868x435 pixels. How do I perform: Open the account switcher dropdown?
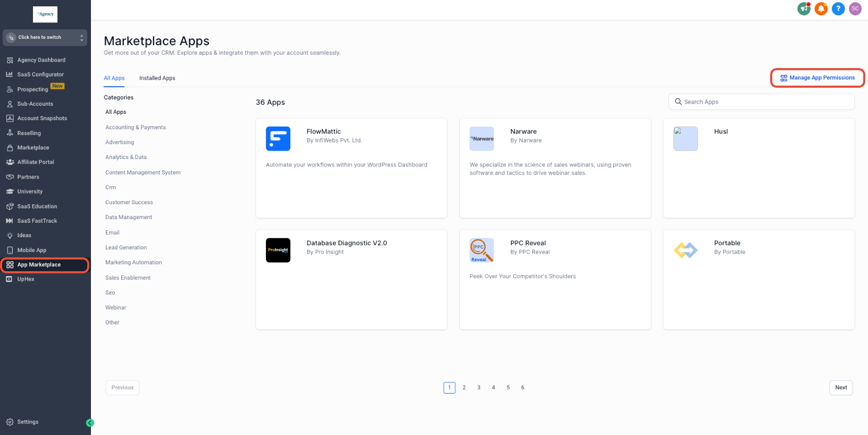pyautogui.click(x=45, y=37)
